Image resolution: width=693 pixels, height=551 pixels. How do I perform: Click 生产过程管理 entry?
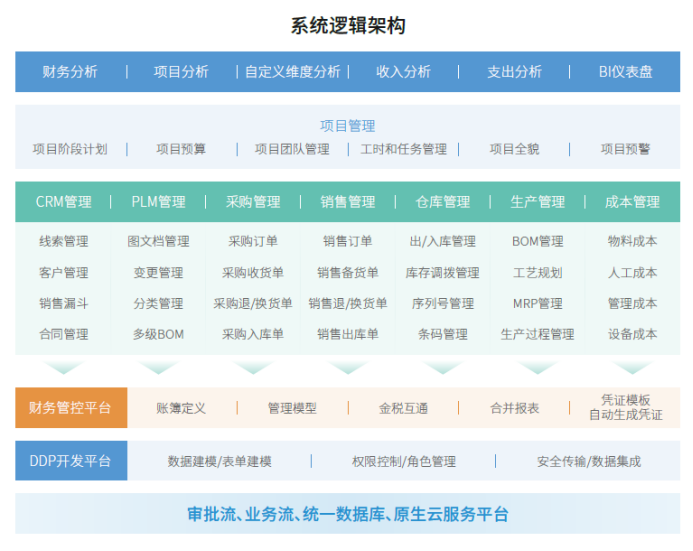click(x=537, y=334)
